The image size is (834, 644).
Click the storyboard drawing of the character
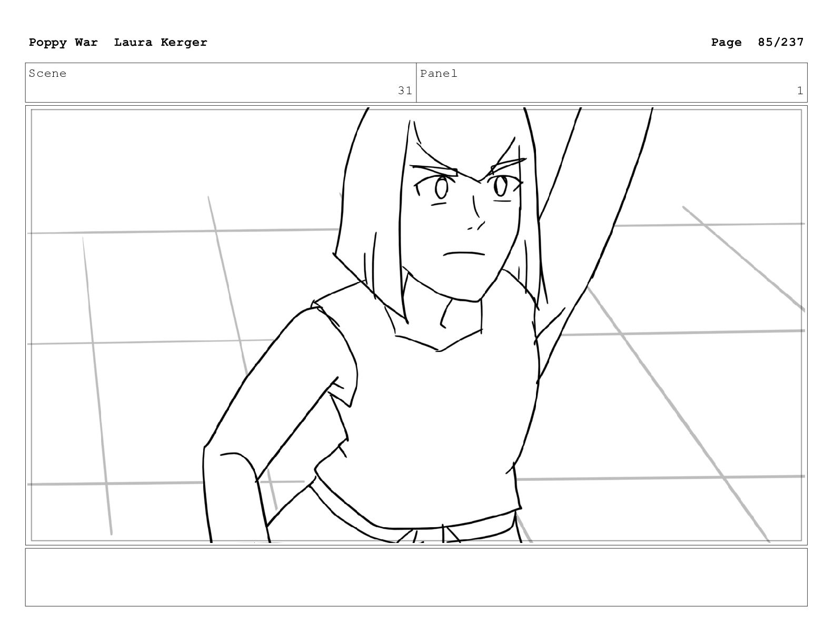[x=416, y=325]
